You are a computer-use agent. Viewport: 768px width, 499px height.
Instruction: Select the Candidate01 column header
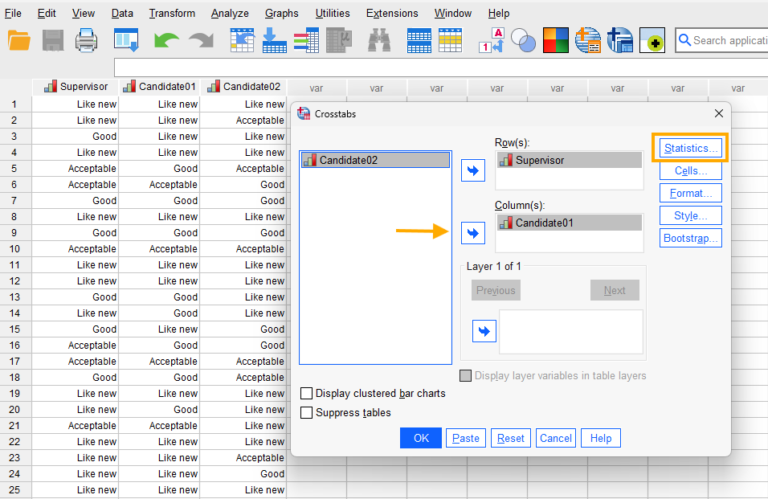coord(159,87)
